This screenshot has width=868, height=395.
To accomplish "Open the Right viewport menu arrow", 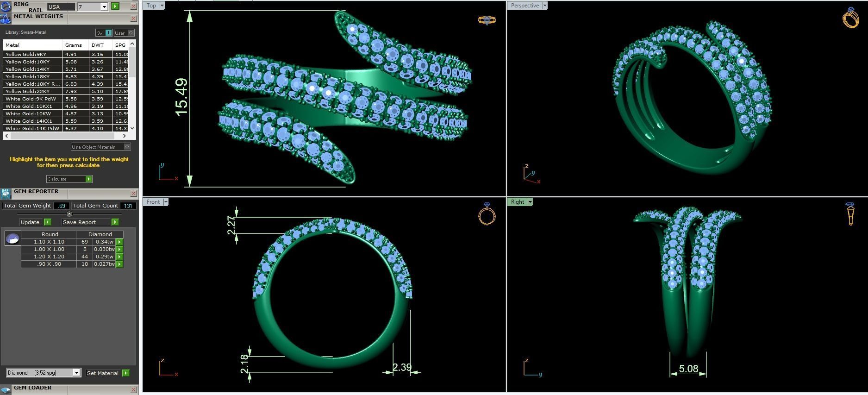I will click(x=530, y=202).
